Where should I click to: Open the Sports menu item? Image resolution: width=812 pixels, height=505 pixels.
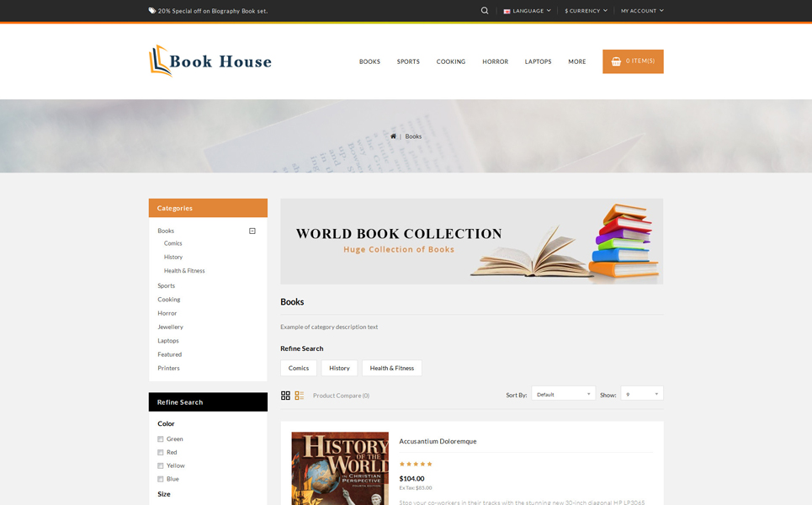[408, 61]
